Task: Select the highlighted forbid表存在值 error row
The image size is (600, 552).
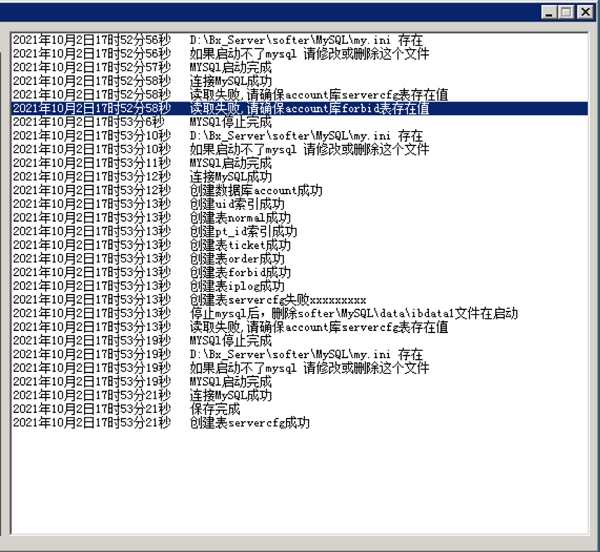Action: click(300, 108)
